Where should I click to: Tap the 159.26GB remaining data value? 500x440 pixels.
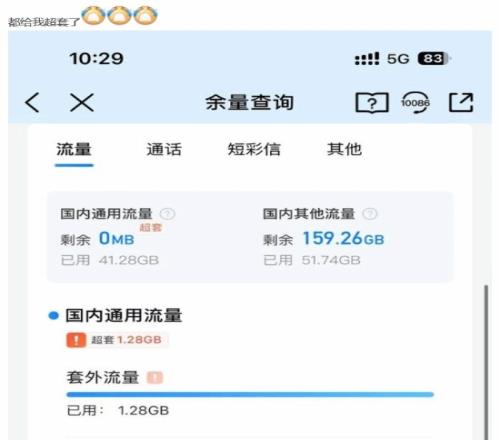pos(343,239)
